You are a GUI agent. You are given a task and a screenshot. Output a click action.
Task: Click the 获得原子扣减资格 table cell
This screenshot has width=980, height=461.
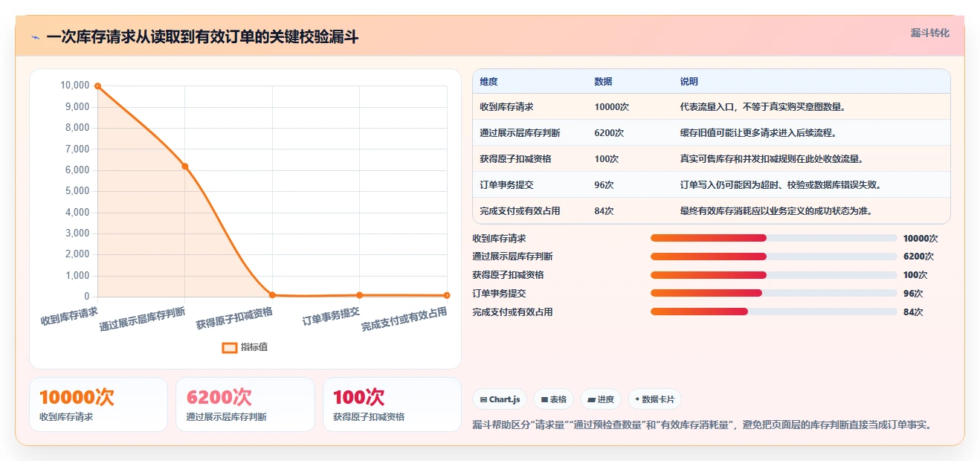pos(515,159)
